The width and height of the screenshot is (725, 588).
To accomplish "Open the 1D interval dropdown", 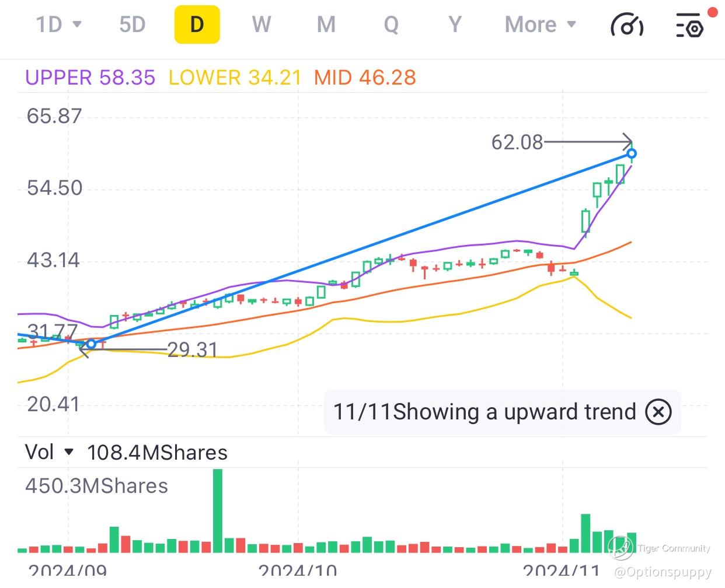I will [58, 24].
